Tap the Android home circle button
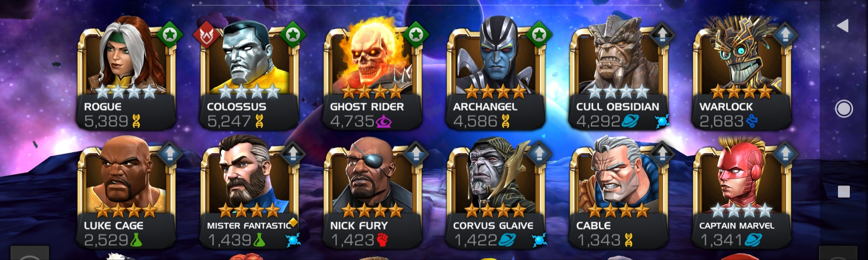Viewport: 868px width, 260px height. click(x=844, y=109)
